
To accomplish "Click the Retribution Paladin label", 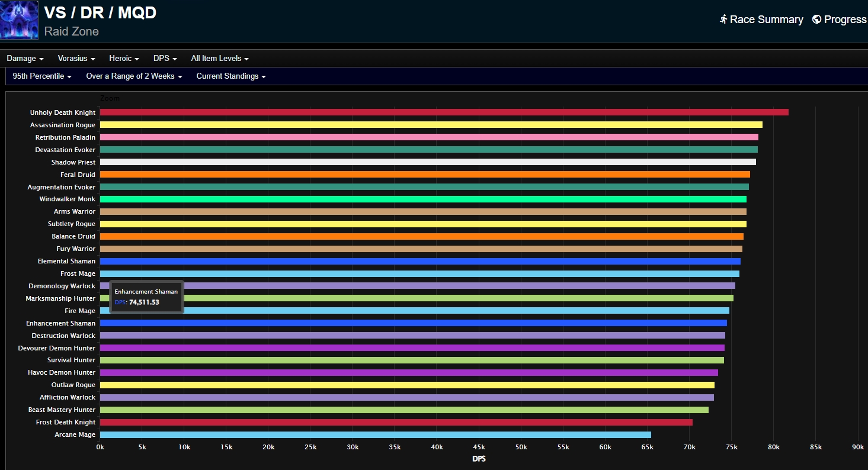I will pos(65,137).
